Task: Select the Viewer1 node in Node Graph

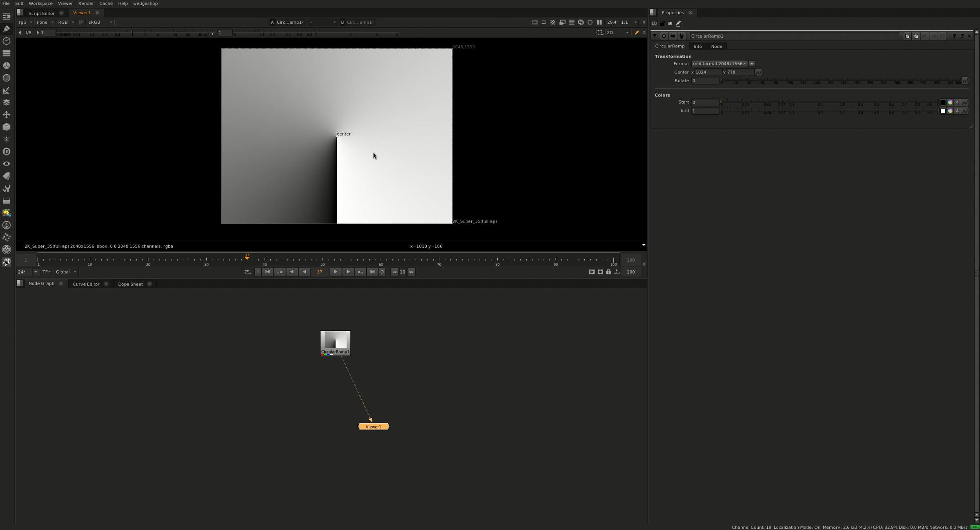Action: (x=373, y=427)
